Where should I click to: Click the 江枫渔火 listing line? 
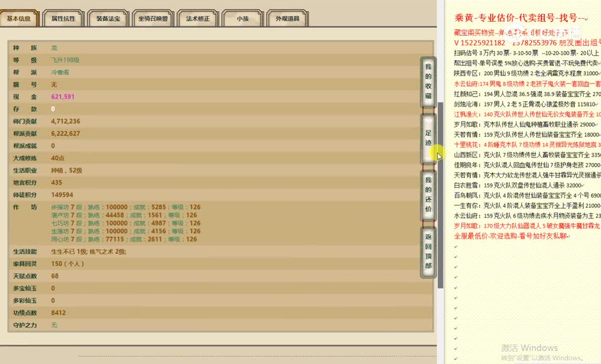click(528, 114)
